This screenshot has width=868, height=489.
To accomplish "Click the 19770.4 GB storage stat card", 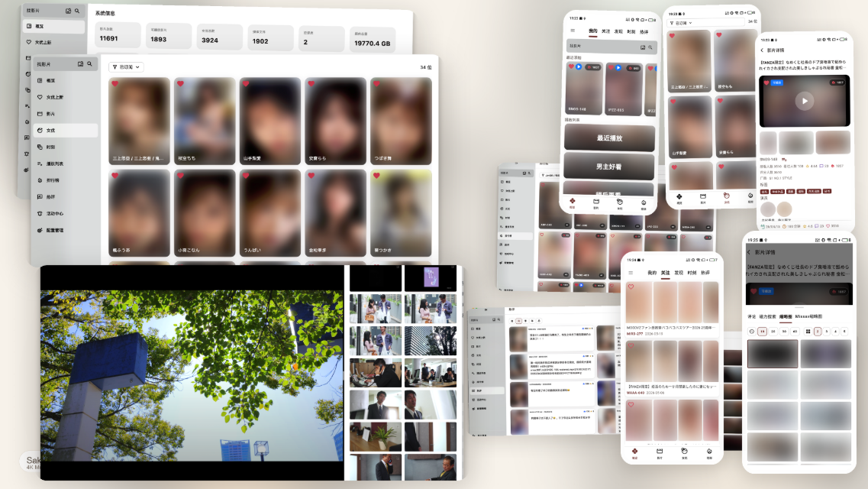I will (373, 39).
